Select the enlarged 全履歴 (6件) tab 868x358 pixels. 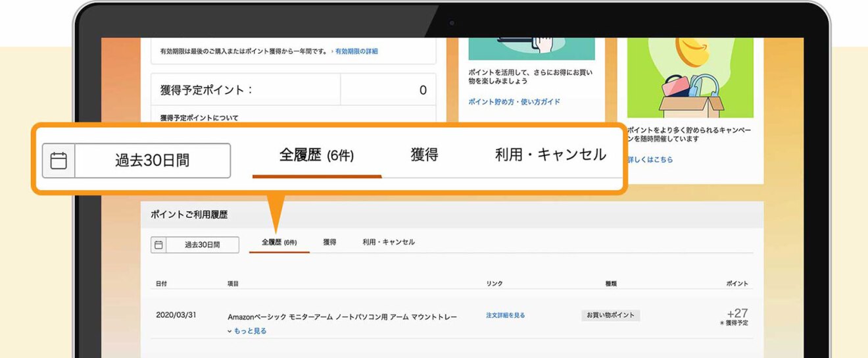tap(317, 156)
